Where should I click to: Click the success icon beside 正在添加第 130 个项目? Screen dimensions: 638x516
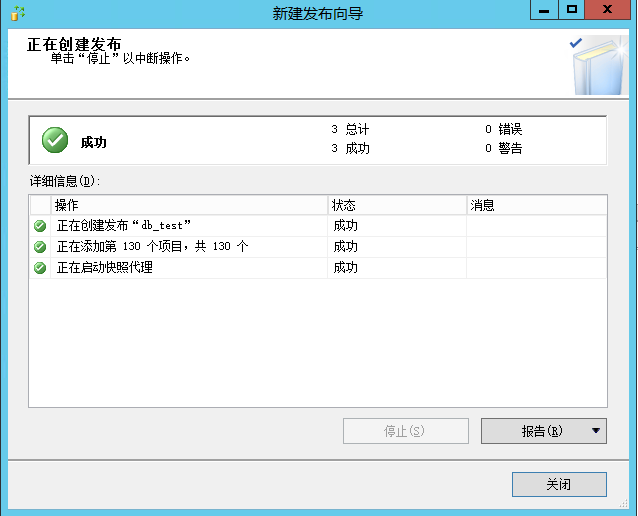[40, 247]
